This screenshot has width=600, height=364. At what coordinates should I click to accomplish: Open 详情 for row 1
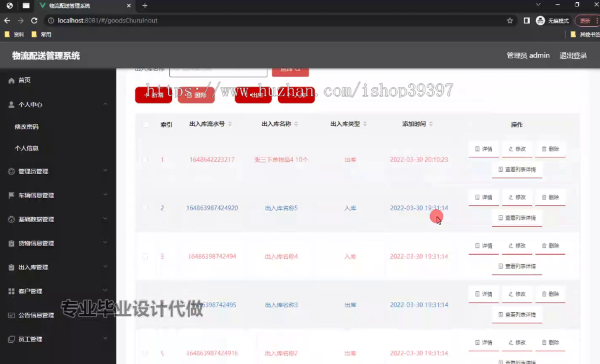pyautogui.click(x=484, y=149)
